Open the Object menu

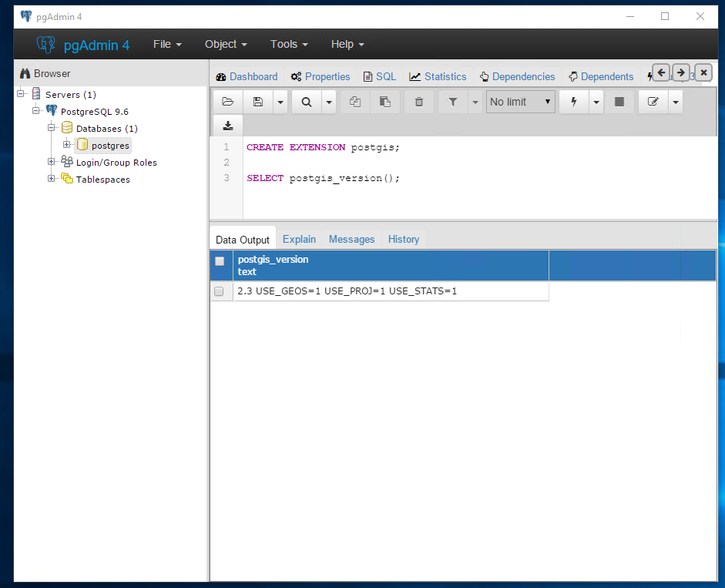[226, 45]
